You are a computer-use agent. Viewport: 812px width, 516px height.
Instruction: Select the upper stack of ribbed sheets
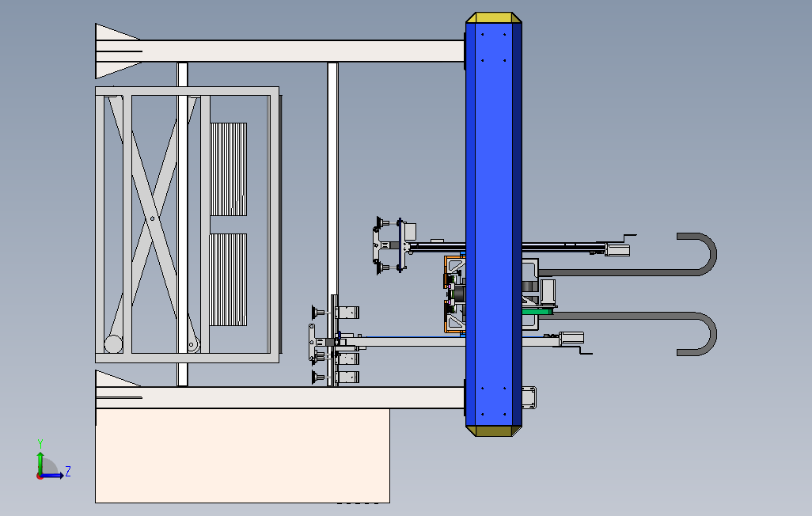(229, 169)
